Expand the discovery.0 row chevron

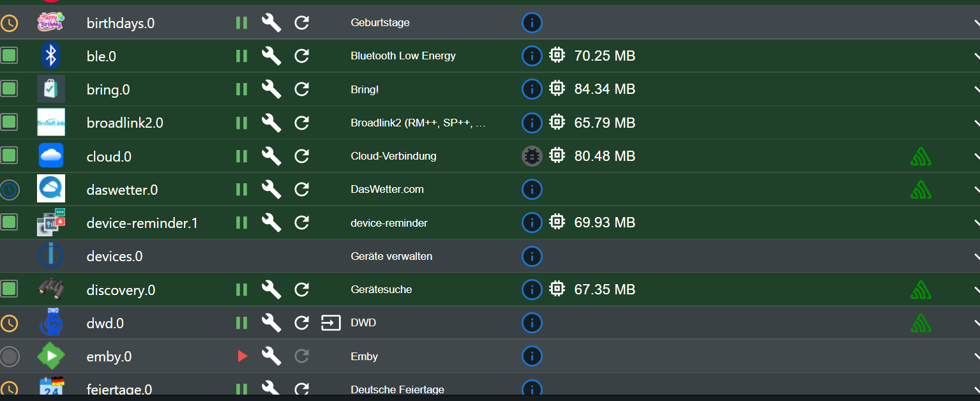pos(976,290)
